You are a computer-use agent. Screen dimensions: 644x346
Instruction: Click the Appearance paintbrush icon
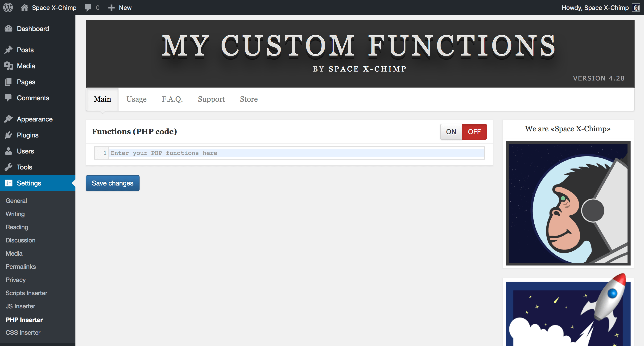pos(8,119)
